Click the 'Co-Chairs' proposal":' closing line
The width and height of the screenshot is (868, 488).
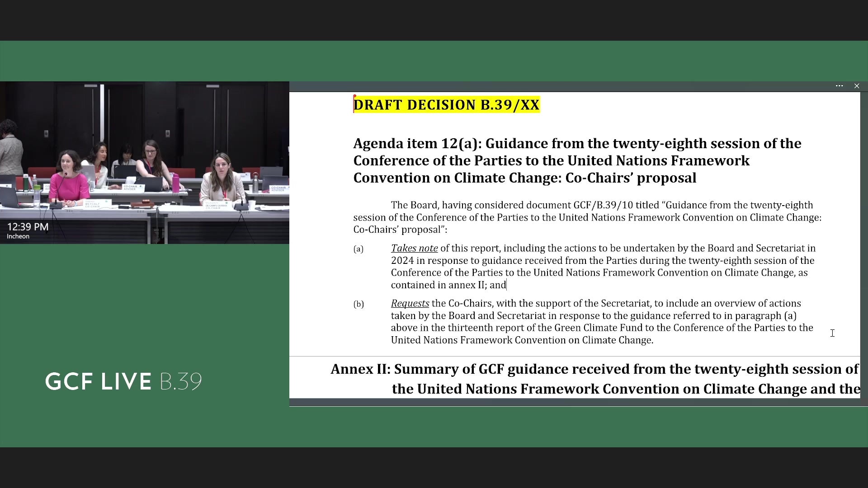click(400, 230)
